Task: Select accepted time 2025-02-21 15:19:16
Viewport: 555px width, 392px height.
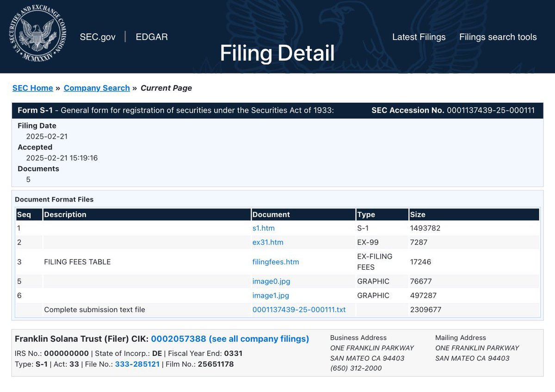Action: 62,158
